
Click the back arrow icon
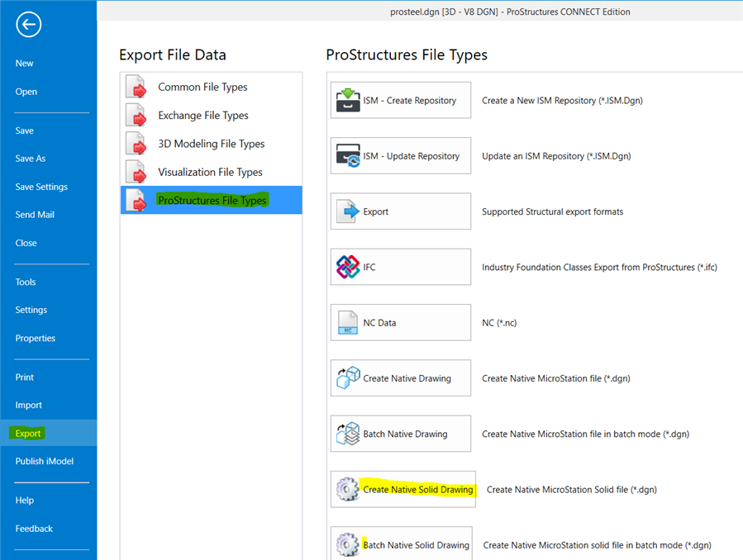coord(28,25)
